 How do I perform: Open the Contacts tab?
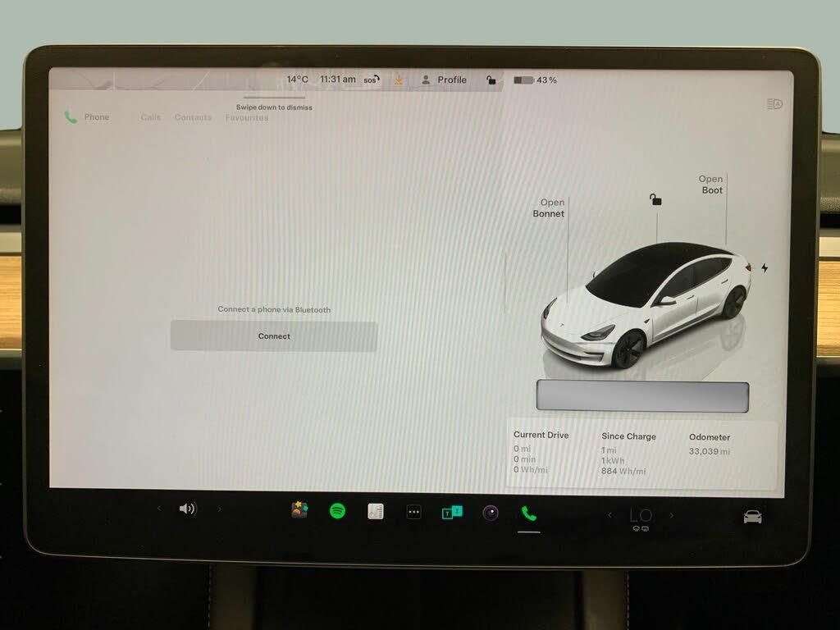click(193, 117)
